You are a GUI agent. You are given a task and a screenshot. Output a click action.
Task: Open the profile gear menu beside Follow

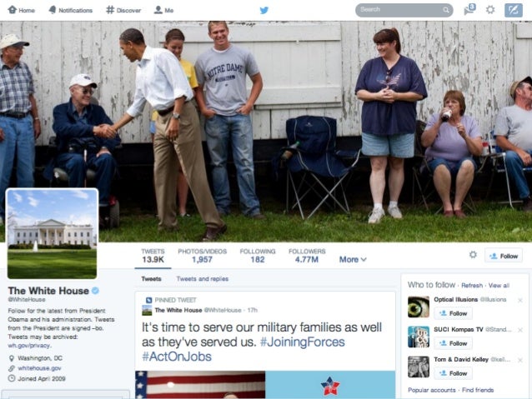pos(473,255)
